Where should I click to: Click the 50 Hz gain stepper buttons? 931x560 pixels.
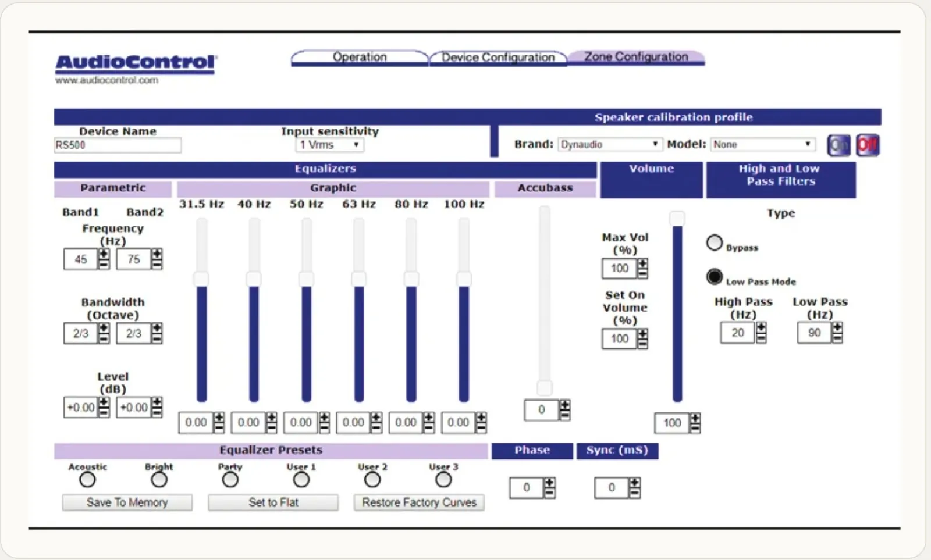click(324, 423)
